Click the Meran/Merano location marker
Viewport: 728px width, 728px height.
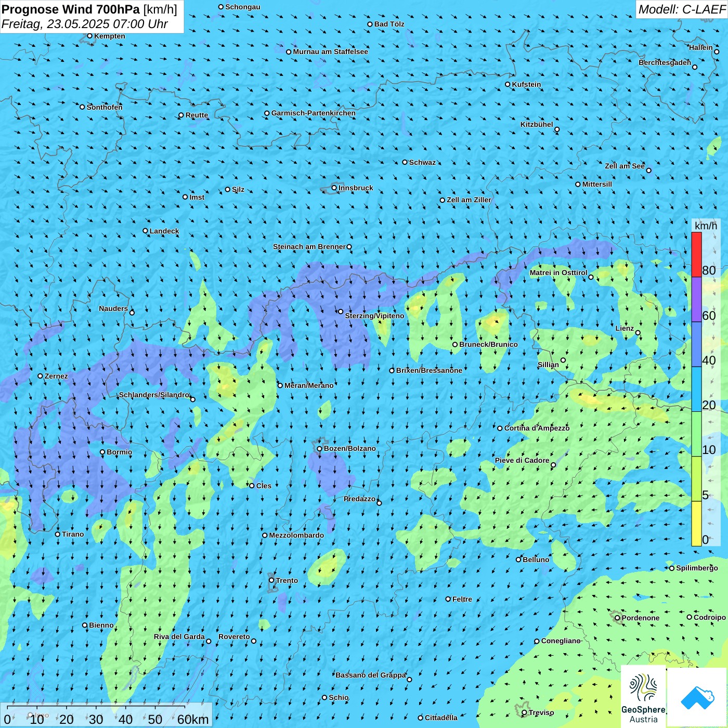280,385
